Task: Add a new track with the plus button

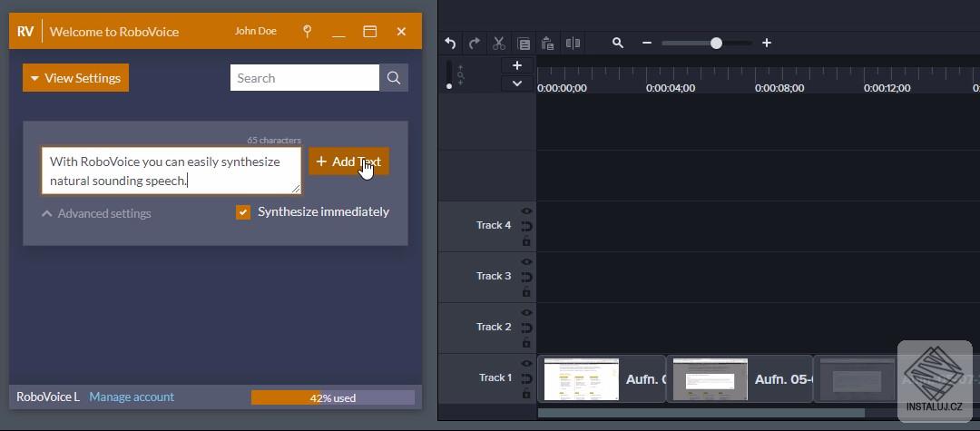Action: [517, 65]
